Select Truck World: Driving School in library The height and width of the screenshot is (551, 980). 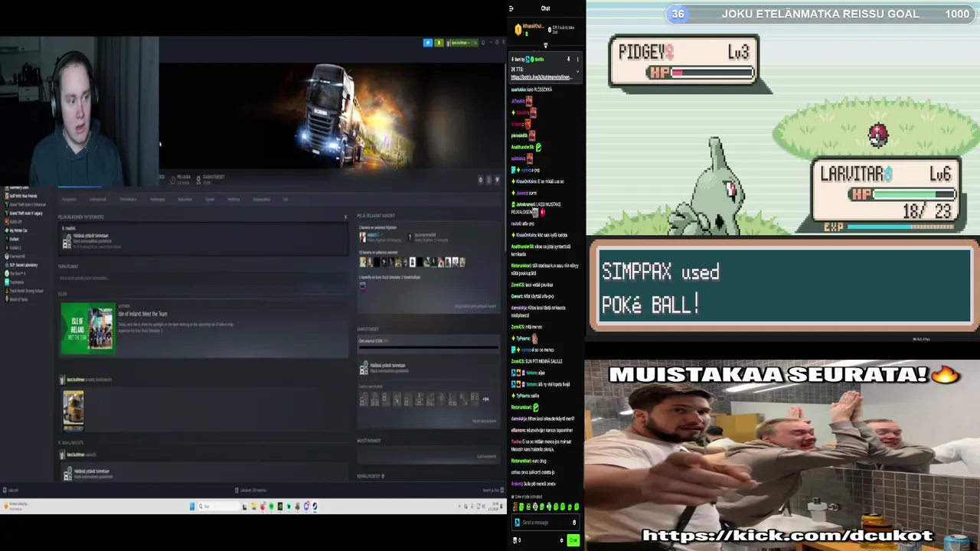(25, 291)
